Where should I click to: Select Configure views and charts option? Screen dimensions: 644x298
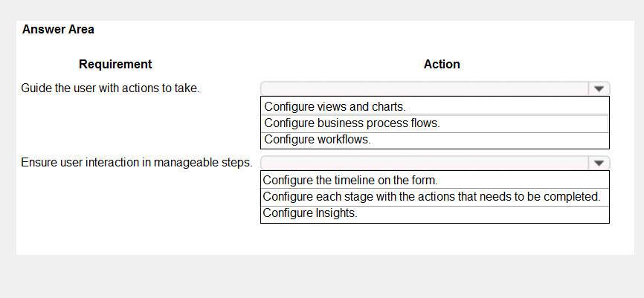pos(434,107)
